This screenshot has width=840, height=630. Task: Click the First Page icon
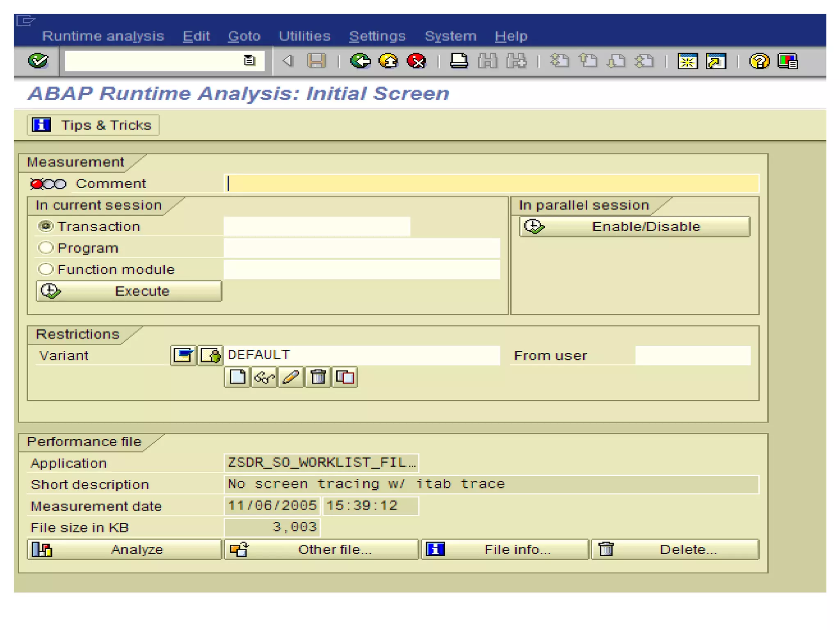pos(559,61)
